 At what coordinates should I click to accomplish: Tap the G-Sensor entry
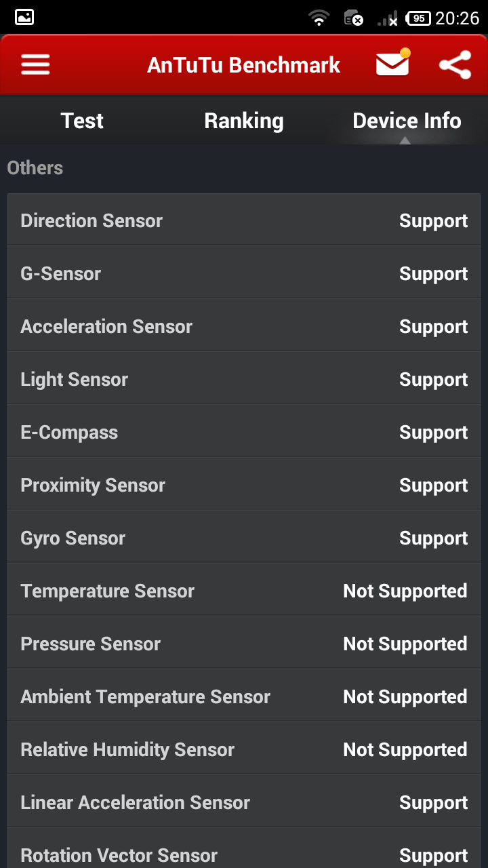pyautogui.click(x=244, y=273)
